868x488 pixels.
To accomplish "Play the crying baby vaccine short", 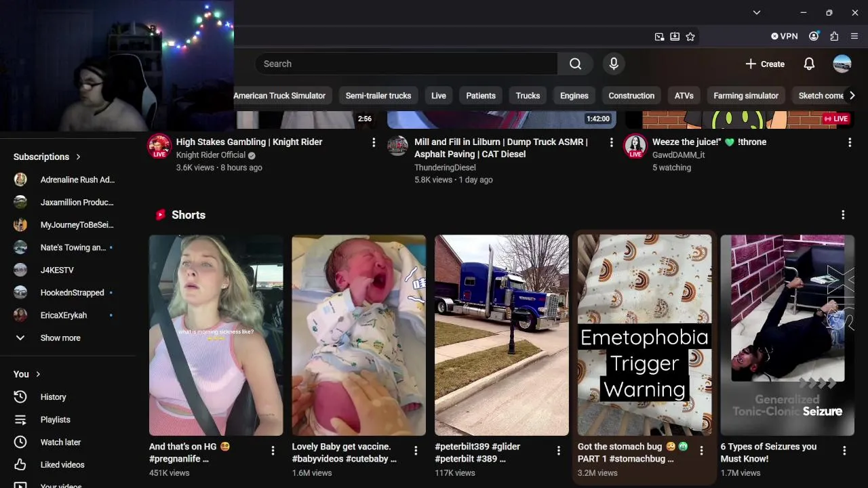I will pos(359,335).
